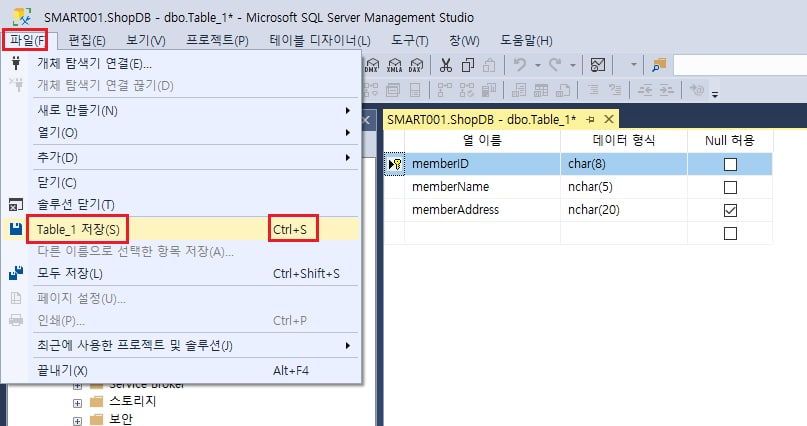Viewport: 807px width, 426px height.
Task: Select the memberAddress column name cell
Action: coord(482,210)
